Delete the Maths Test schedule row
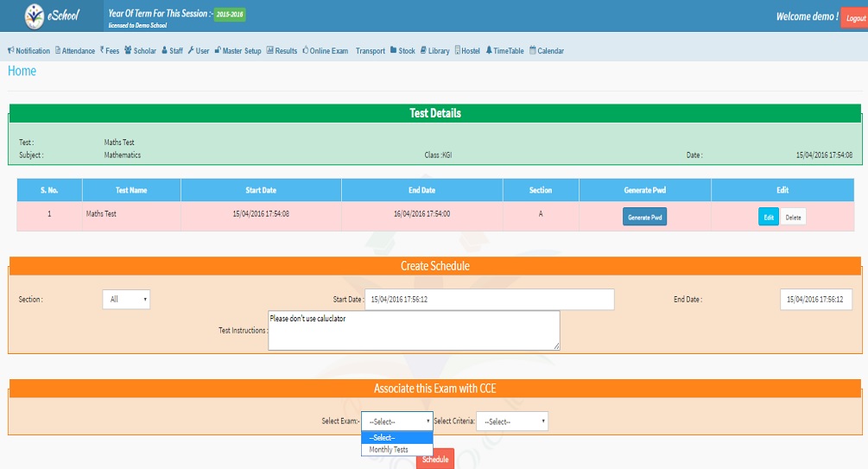The image size is (868, 469). coord(793,218)
